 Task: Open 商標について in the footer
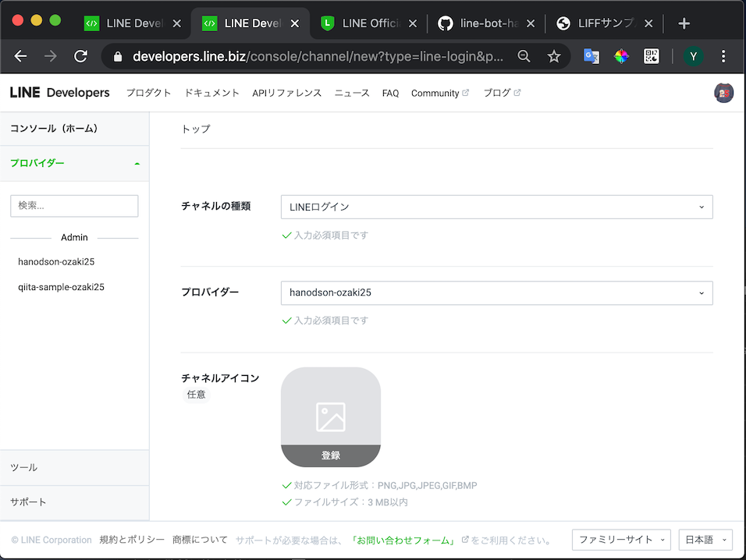(x=200, y=540)
